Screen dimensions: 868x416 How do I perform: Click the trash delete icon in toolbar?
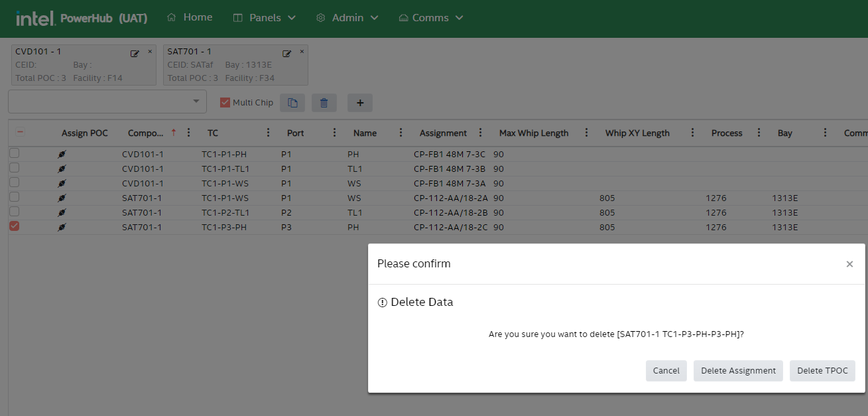pos(324,103)
